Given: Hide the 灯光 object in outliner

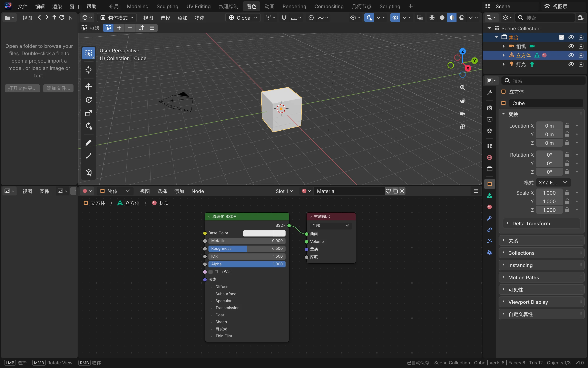Looking at the screenshot, I should click(571, 64).
